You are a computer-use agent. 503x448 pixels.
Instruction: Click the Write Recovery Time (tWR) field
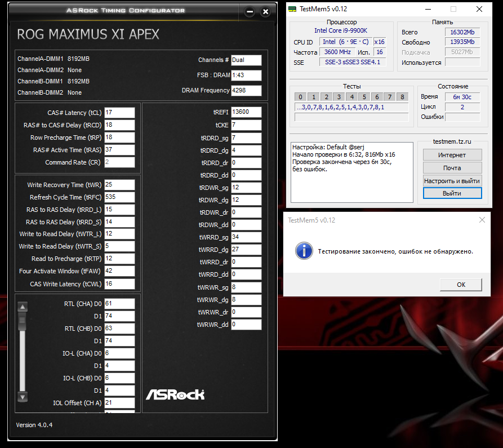tap(119, 185)
